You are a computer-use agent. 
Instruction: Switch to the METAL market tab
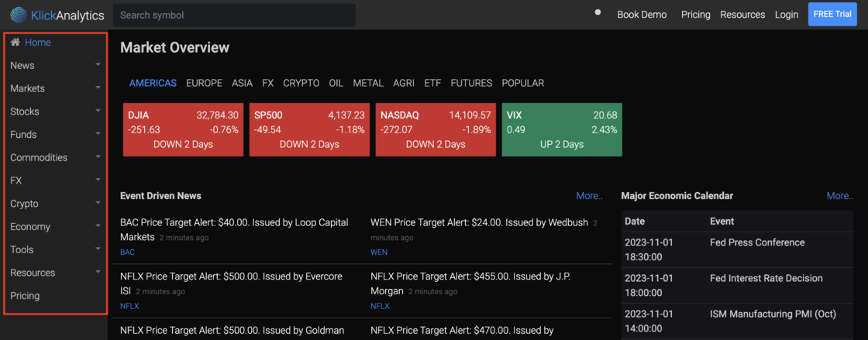click(x=368, y=83)
